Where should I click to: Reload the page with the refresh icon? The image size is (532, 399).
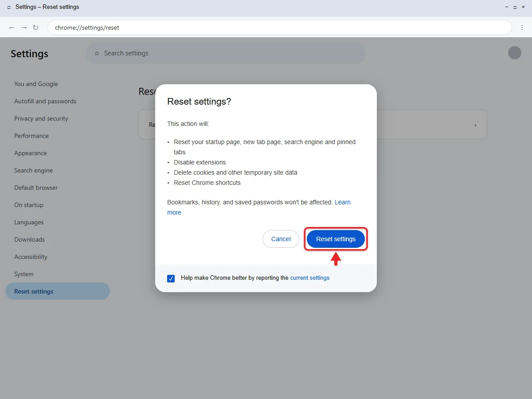click(x=36, y=27)
